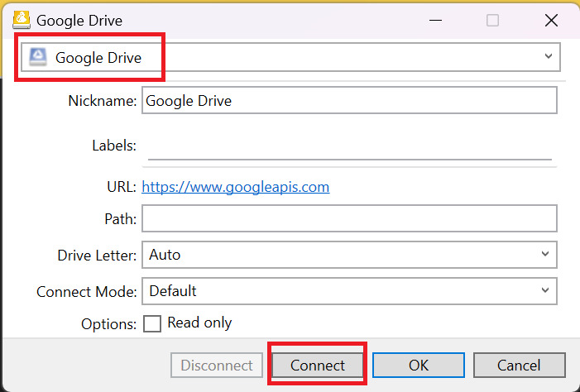Click the Mountain Duck icon in title bar
Viewport: 580px width, 392px height.
(x=22, y=20)
